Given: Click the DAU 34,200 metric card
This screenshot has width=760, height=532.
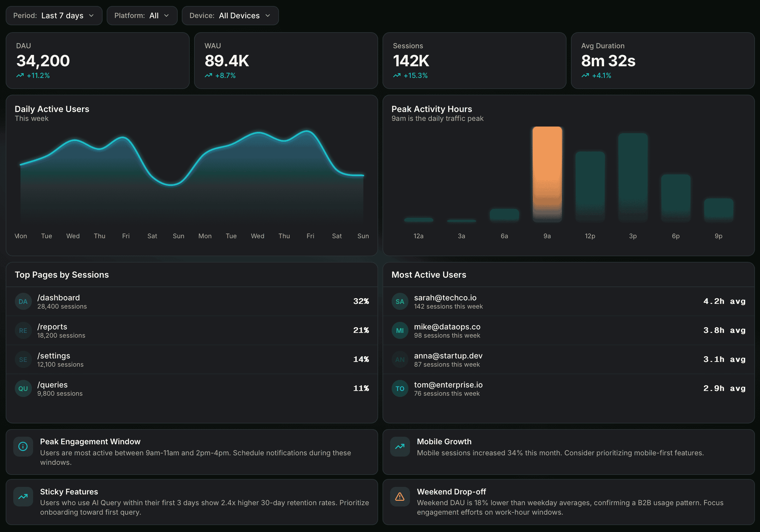Looking at the screenshot, I should point(97,61).
